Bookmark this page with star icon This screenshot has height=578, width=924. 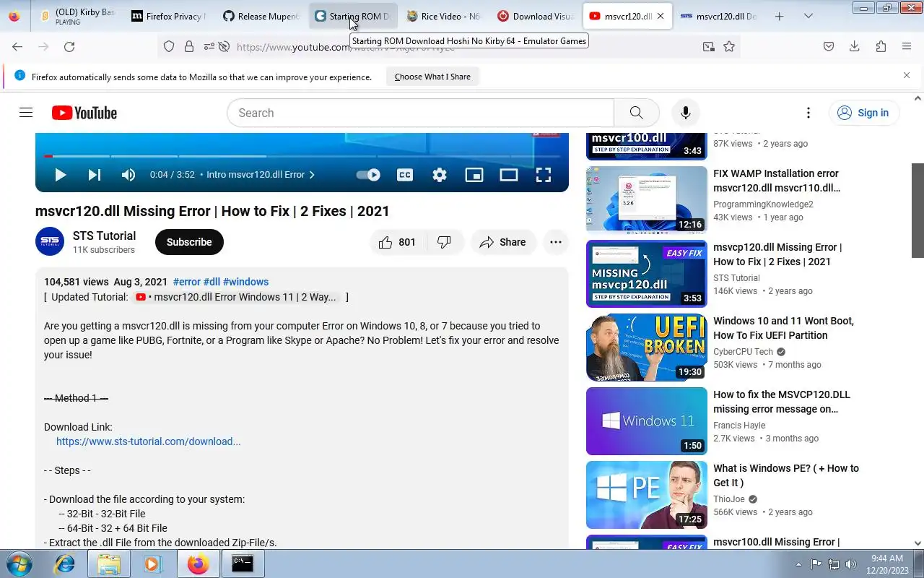pos(729,46)
